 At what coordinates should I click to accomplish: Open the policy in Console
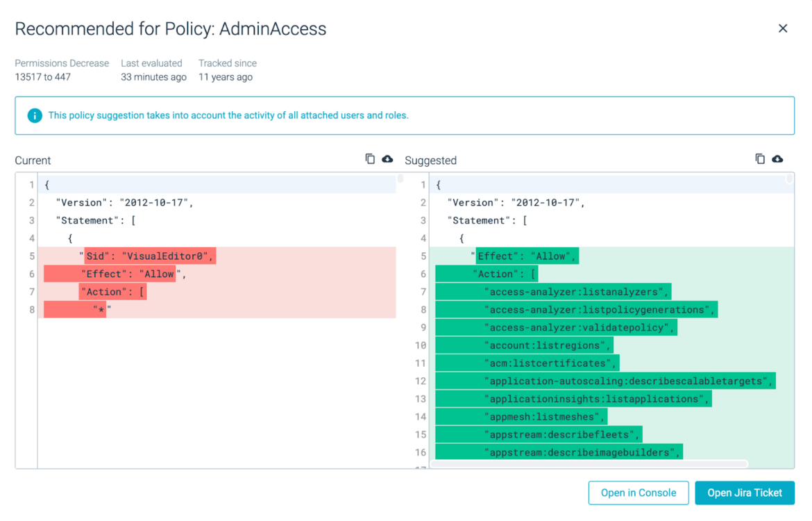[x=638, y=493]
